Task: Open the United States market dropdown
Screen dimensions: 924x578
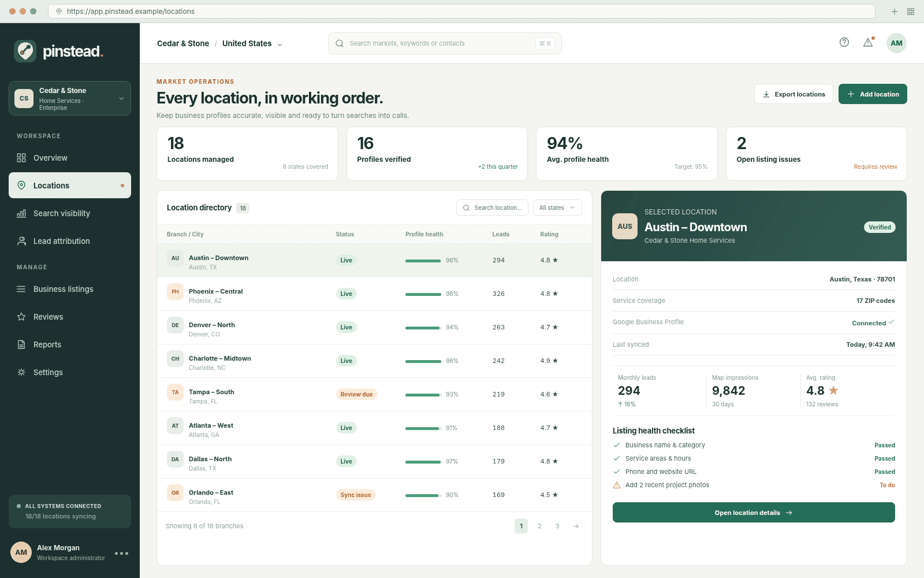Action: pyautogui.click(x=252, y=43)
